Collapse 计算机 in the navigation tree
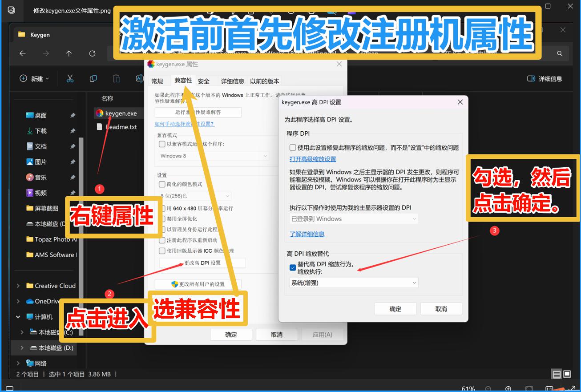 click(18, 317)
